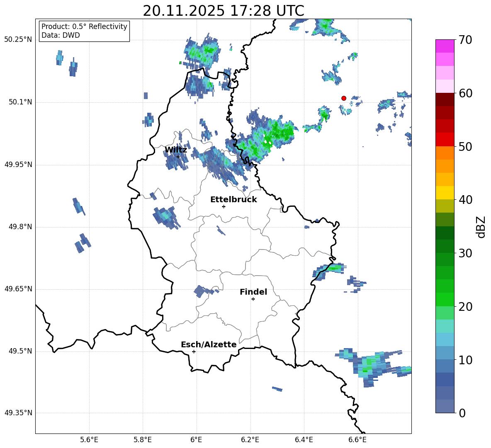Click the magenta 70 dBZ colorbar segment

445,46
